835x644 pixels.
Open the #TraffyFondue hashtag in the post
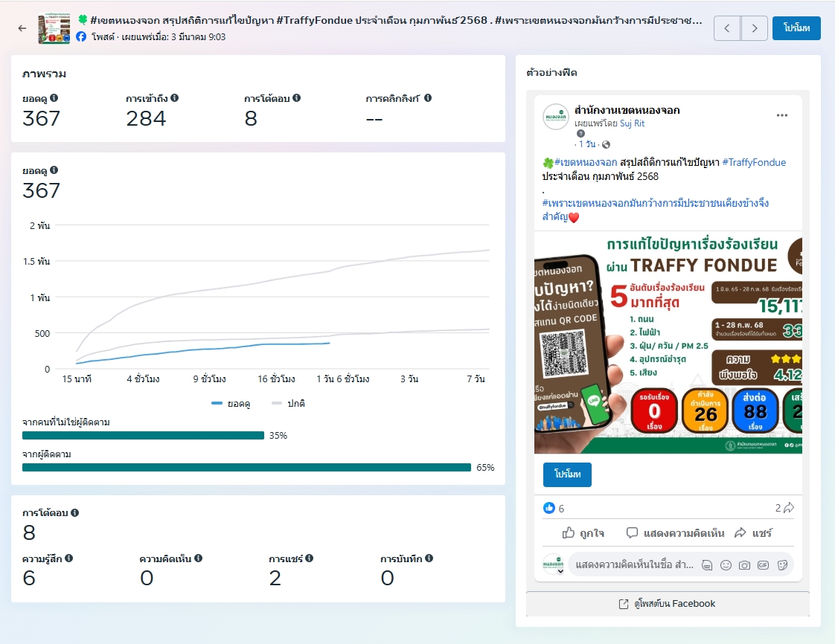(x=754, y=162)
